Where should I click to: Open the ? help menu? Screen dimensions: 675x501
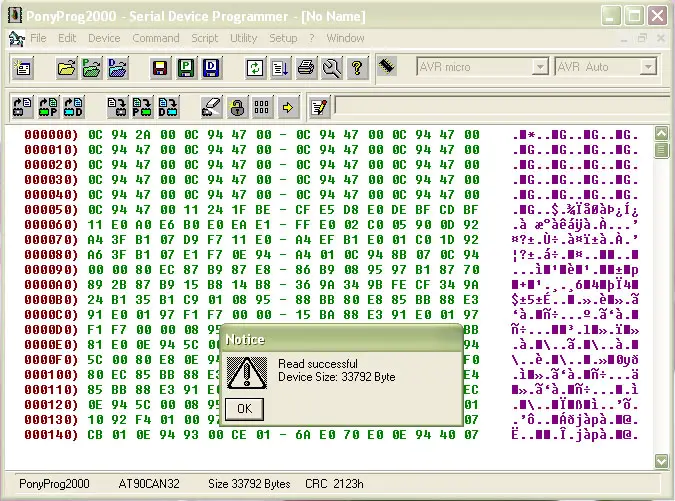point(312,38)
